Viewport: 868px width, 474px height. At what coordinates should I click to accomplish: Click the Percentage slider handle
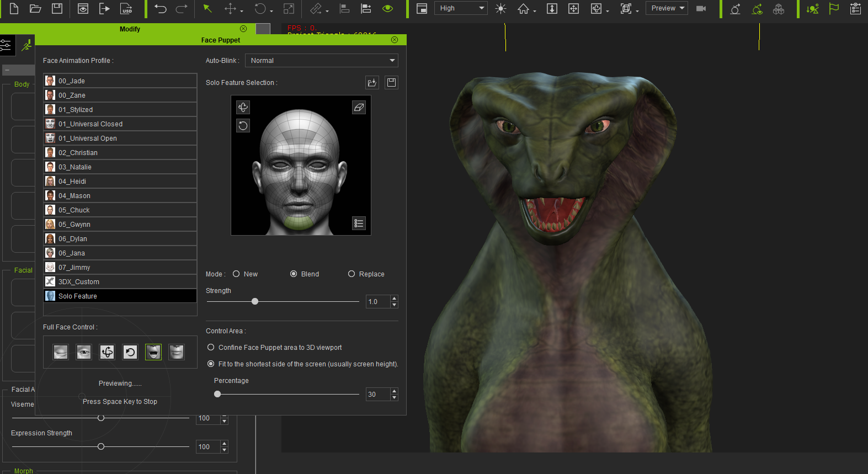[x=217, y=394]
